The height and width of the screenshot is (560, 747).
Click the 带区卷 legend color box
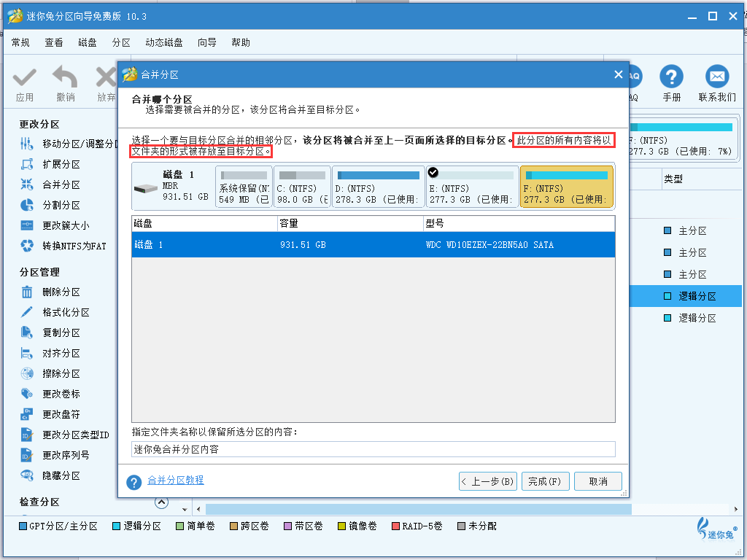[x=287, y=526]
